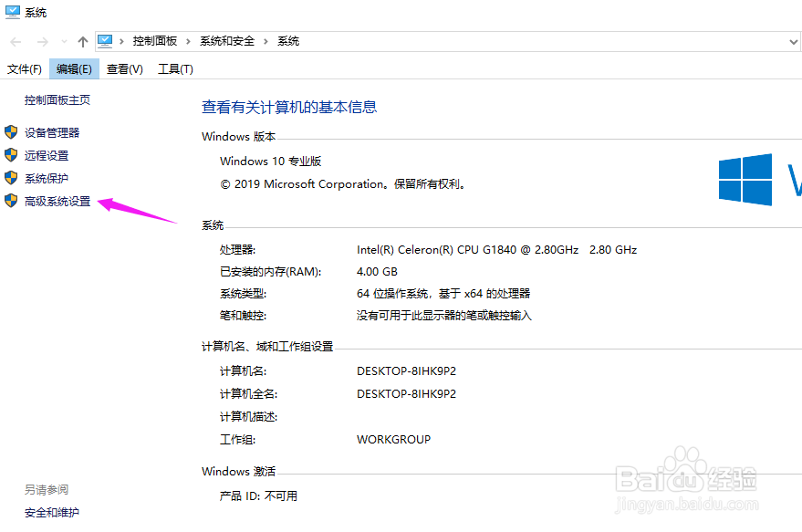Click the 64 位操作系统 system type value

[443, 294]
